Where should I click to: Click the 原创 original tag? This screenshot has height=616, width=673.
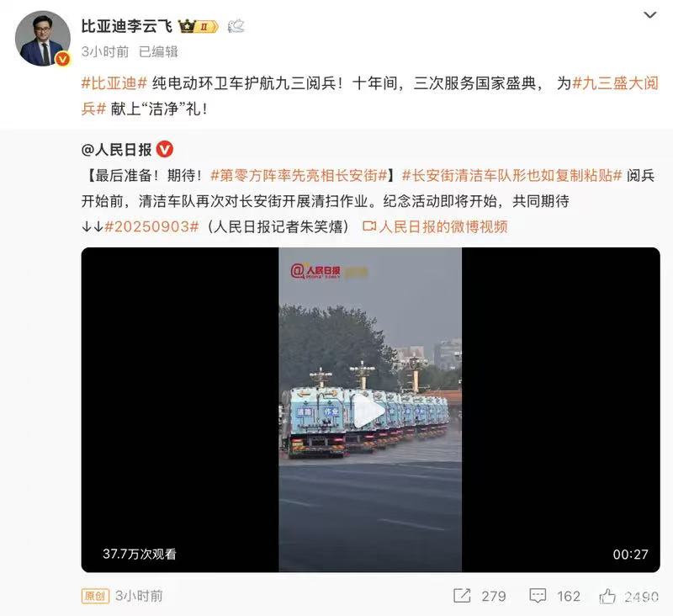point(95,596)
